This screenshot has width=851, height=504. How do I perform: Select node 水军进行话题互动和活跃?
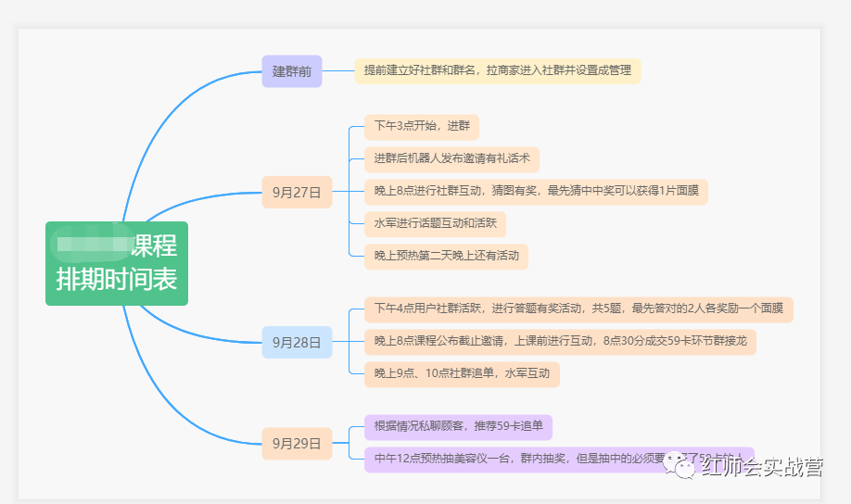[x=436, y=224]
